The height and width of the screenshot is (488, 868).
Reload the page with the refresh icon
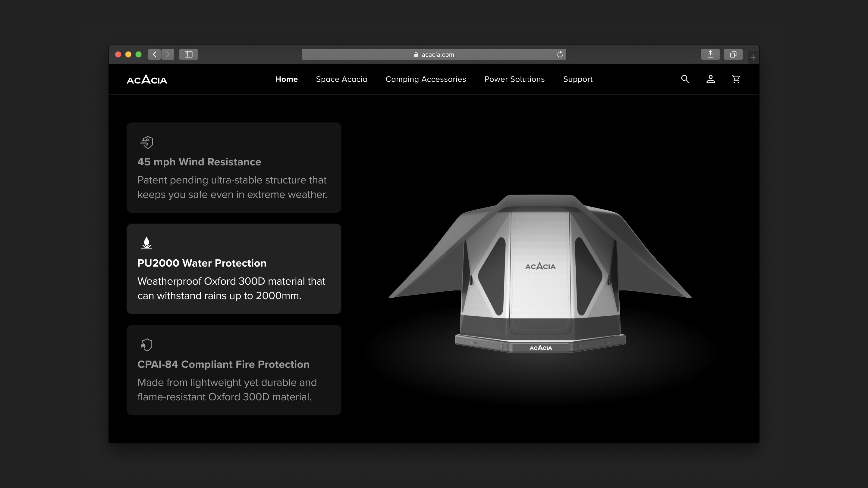pos(560,54)
